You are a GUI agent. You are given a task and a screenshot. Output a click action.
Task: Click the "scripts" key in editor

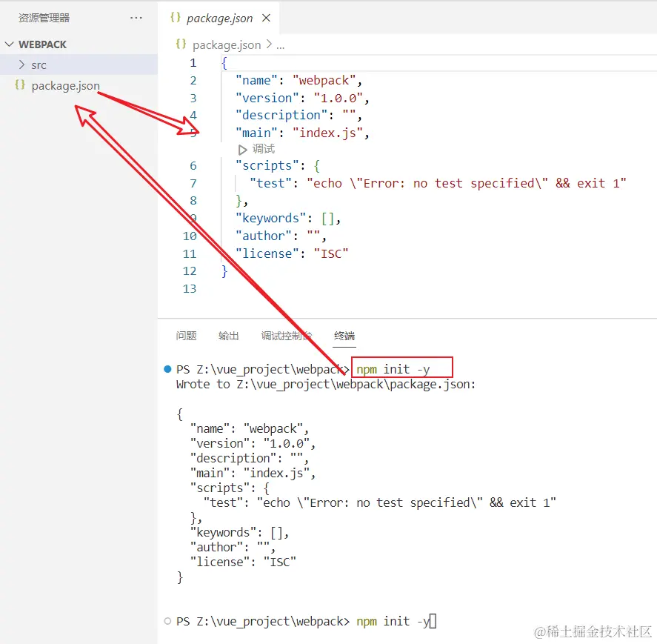click(x=267, y=166)
